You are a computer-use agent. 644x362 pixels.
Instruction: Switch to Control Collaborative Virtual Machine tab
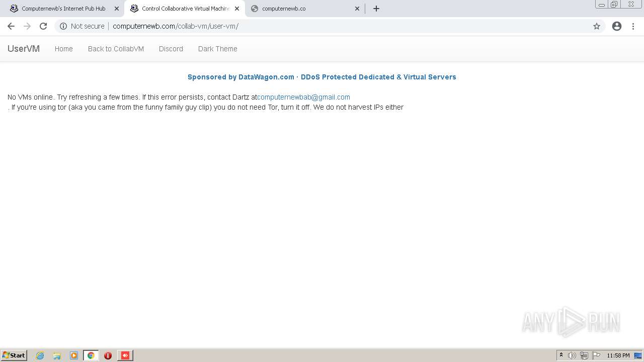click(185, 9)
